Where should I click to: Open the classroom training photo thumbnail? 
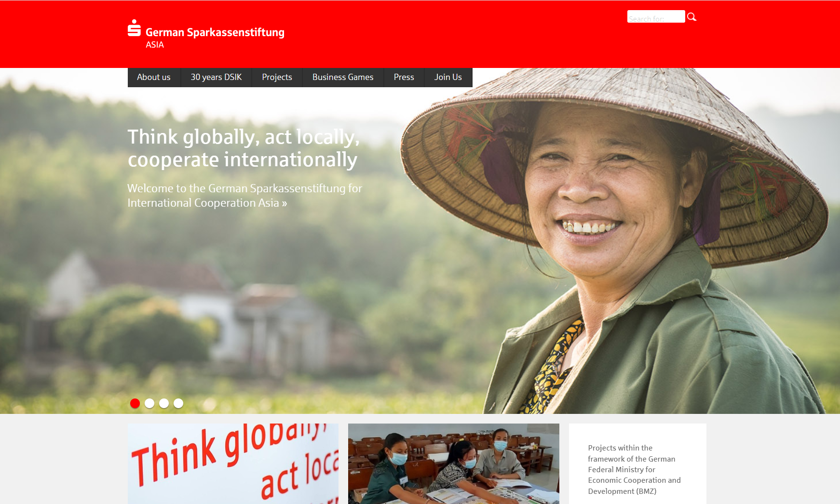tap(454, 464)
